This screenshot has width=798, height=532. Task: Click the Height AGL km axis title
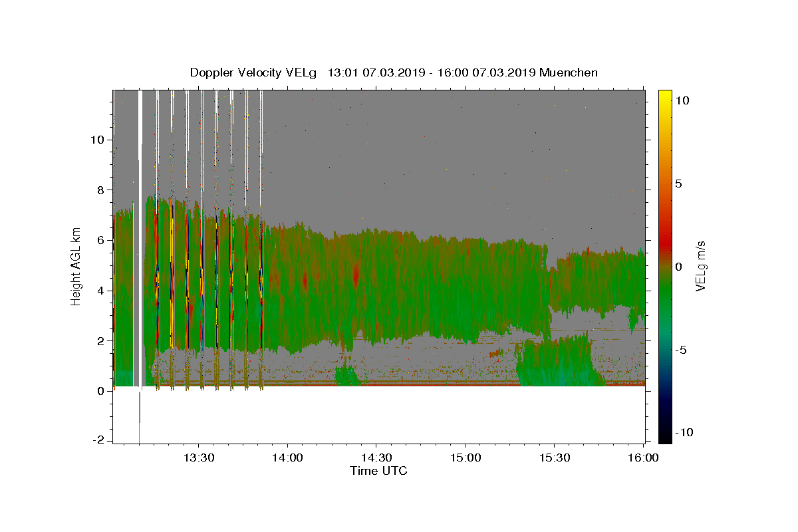(76, 267)
